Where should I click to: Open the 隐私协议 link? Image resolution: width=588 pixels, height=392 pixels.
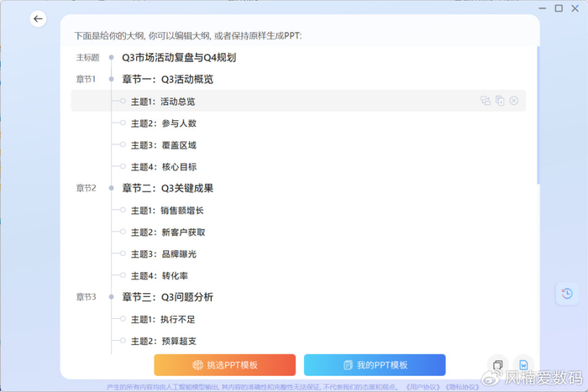(x=462, y=387)
